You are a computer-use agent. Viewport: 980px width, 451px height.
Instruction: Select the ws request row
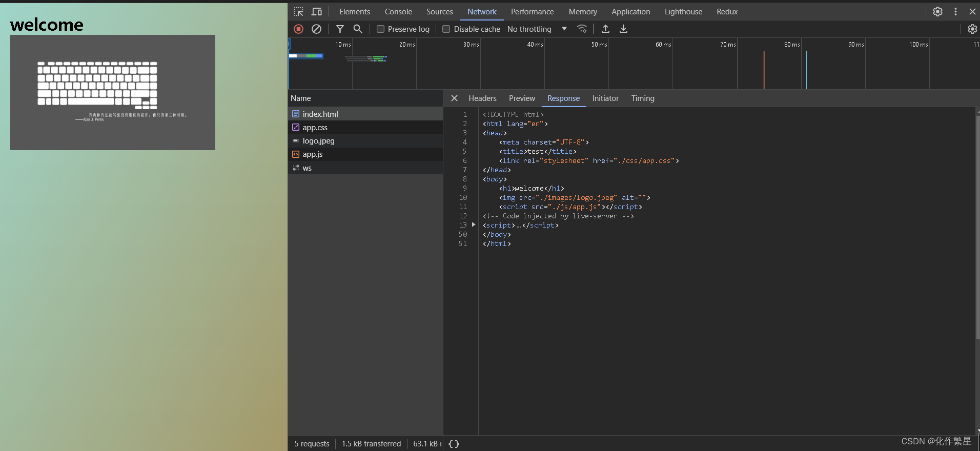365,168
